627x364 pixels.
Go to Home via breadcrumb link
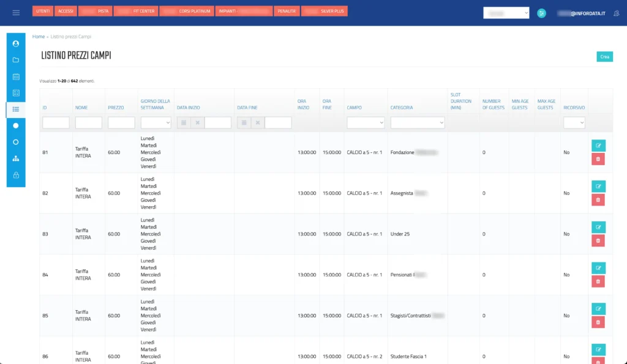pos(39,37)
